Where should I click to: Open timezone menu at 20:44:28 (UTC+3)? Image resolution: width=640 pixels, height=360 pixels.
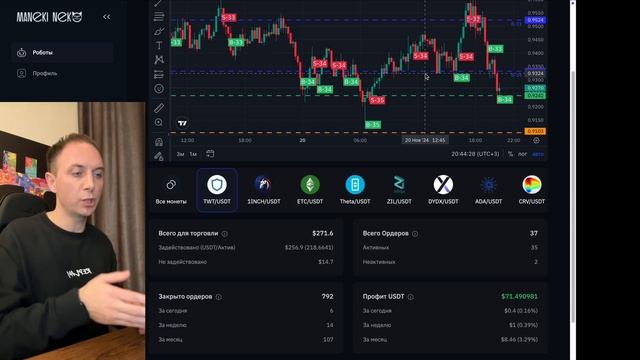click(x=475, y=154)
